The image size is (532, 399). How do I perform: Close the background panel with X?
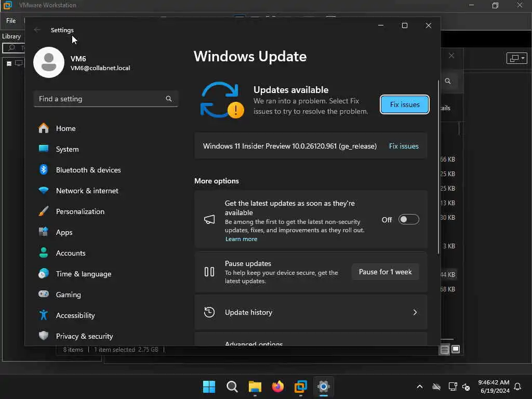click(x=451, y=56)
